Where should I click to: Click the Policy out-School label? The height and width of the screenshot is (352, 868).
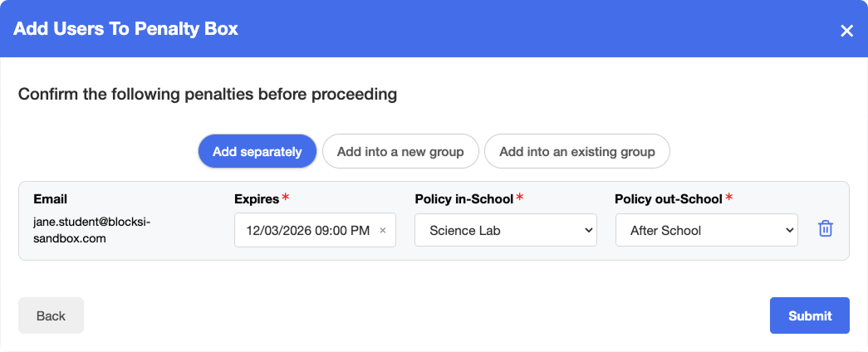[x=668, y=199]
